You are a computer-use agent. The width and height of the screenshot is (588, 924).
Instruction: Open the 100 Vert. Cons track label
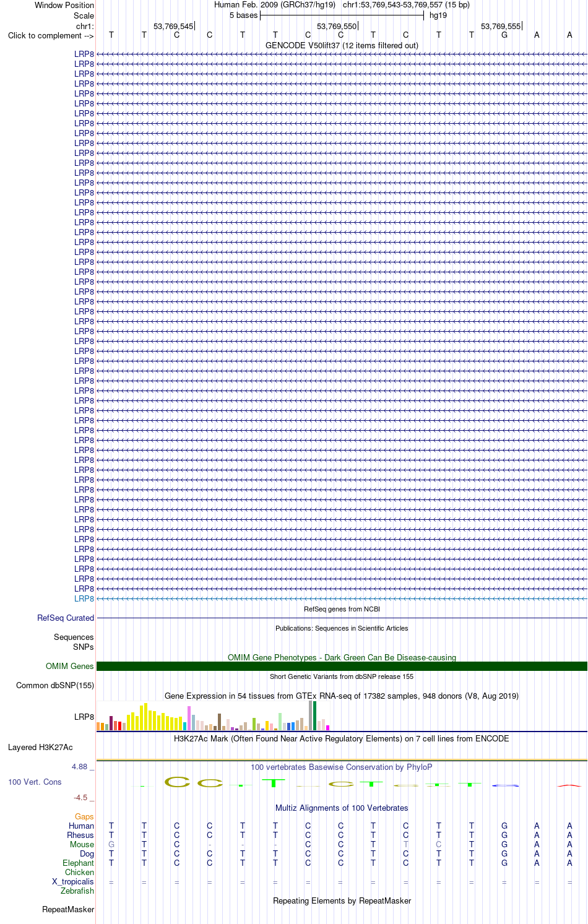(x=35, y=782)
